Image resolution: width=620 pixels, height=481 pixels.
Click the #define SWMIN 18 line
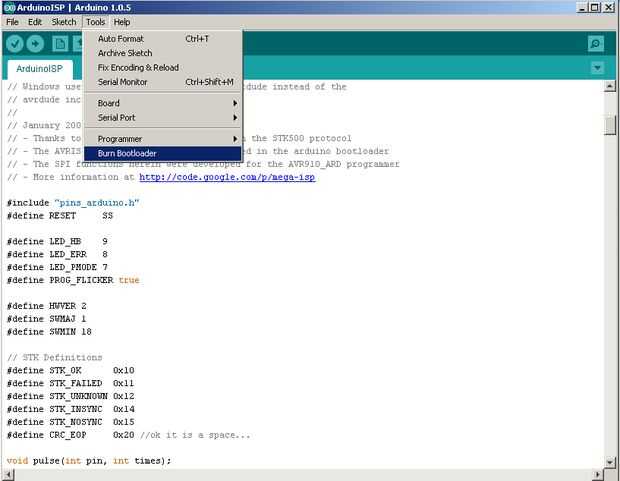[x=49, y=332]
